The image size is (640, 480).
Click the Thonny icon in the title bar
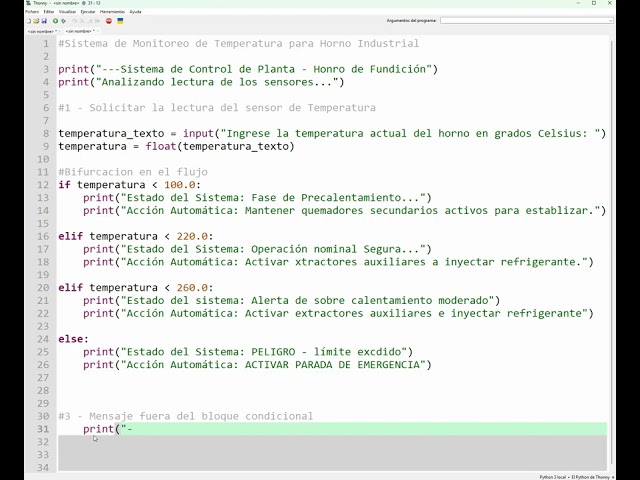coord(28,3)
